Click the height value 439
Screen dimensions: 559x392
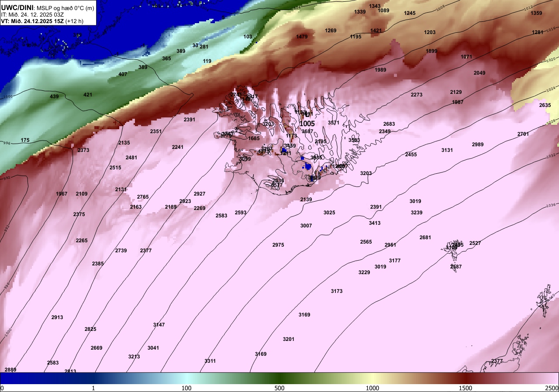click(x=54, y=96)
